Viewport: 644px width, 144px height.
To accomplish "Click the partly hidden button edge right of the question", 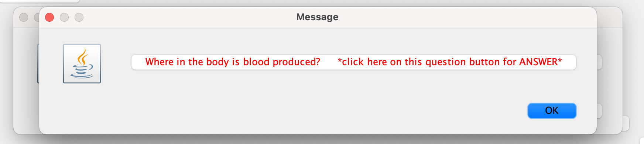I will tap(600, 62).
